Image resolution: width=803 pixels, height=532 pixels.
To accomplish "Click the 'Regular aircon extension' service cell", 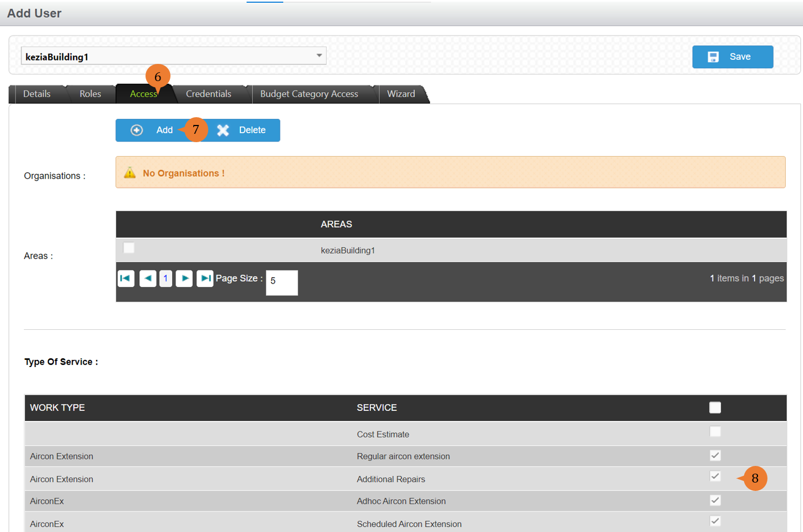I will click(403, 456).
